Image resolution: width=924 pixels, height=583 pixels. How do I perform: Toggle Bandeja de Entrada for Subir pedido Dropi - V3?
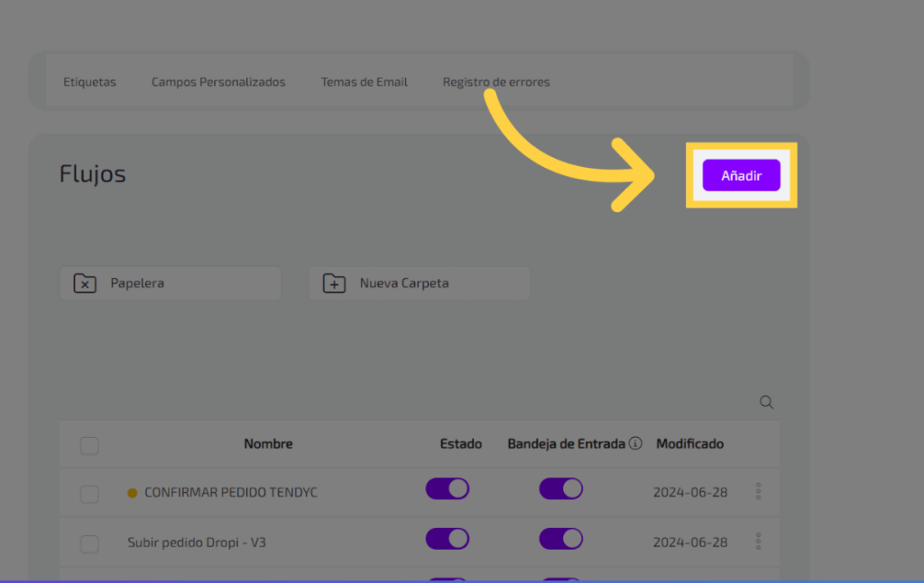561,539
